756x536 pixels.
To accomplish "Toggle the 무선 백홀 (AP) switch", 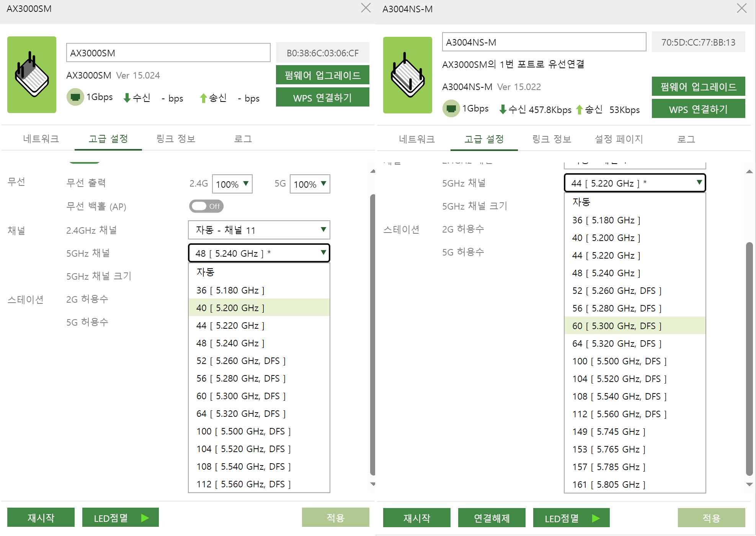I will pos(206,206).
